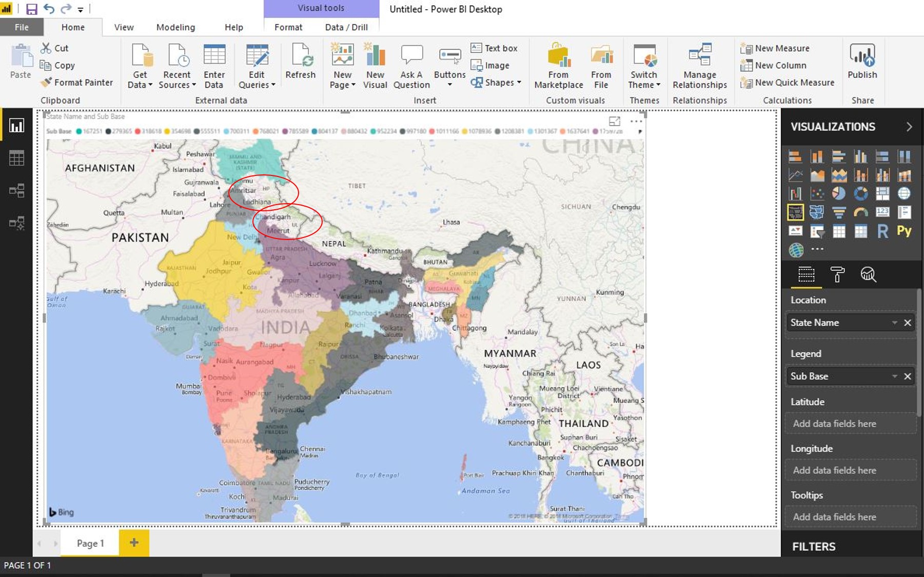The image size is (924, 577).
Task: Click Manage Relationships button
Action: [700, 66]
